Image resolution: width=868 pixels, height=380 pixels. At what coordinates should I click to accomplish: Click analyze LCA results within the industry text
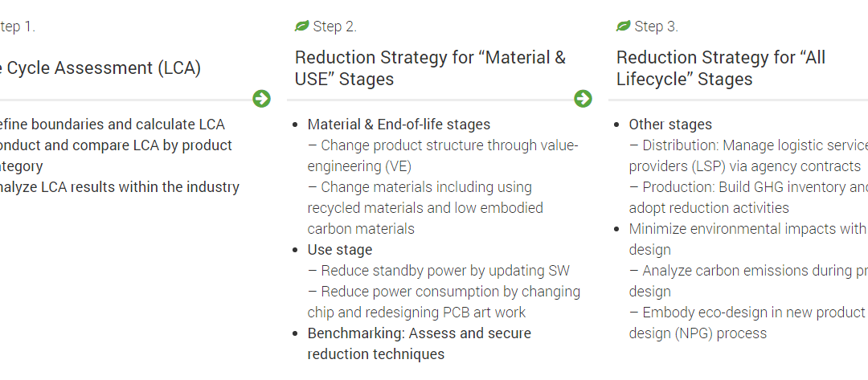coord(120,187)
